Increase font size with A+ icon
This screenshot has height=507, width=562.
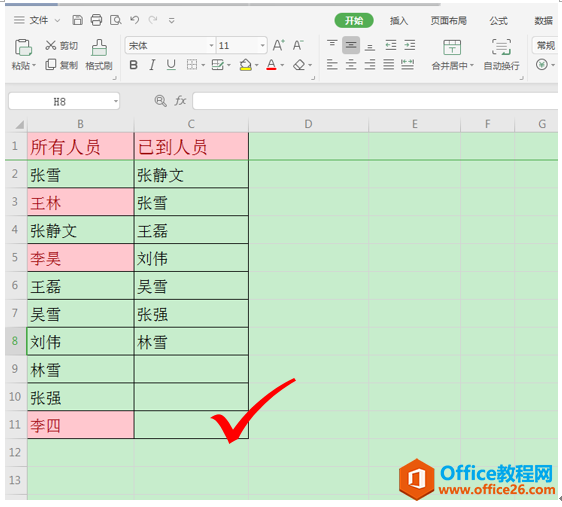[278, 46]
